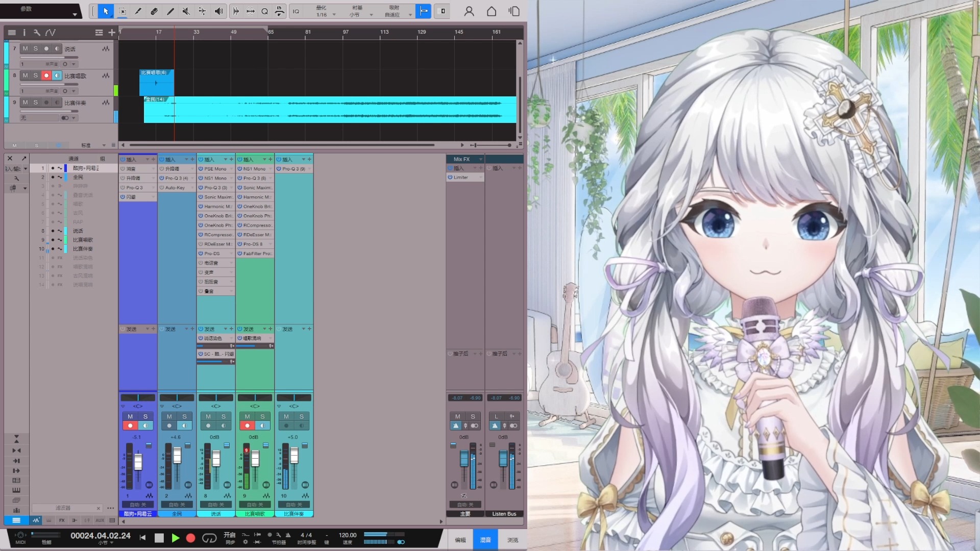Open the track list icon

pyautogui.click(x=12, y=33)
